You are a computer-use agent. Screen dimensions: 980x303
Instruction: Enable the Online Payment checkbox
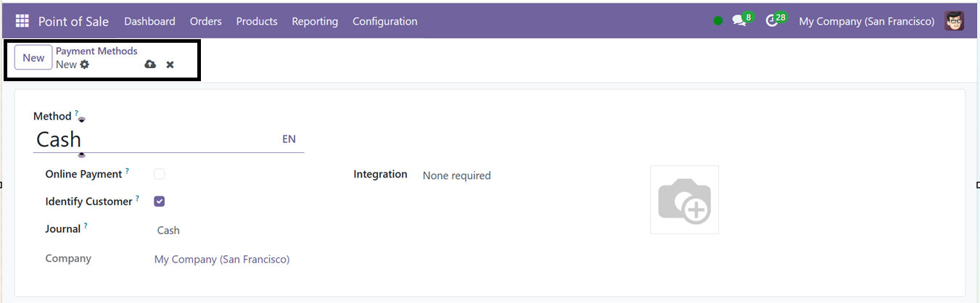point(160,174)
